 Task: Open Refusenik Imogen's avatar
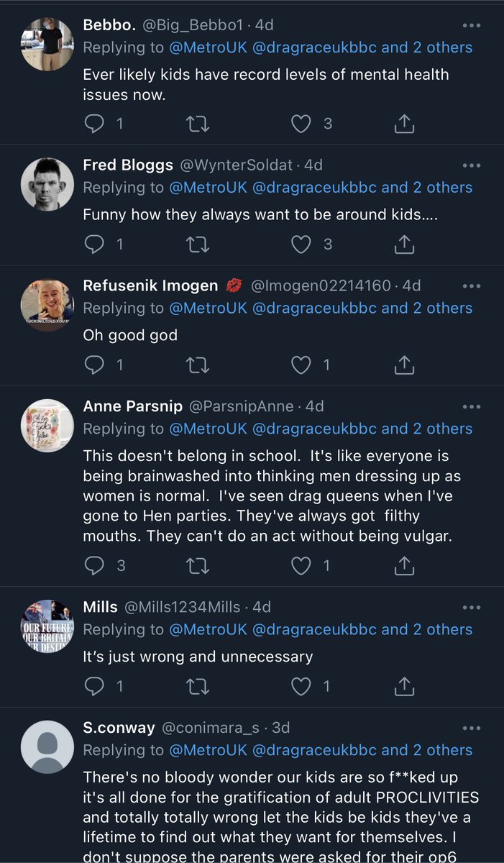click(x=47, y=305)
